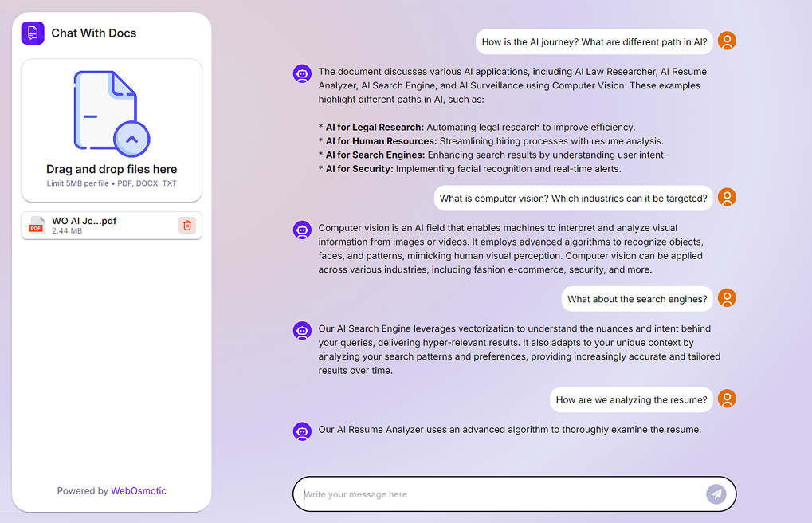Click the Drag and drop files here text
Viewport: 812px width, 523px height.
pos(112,169)
